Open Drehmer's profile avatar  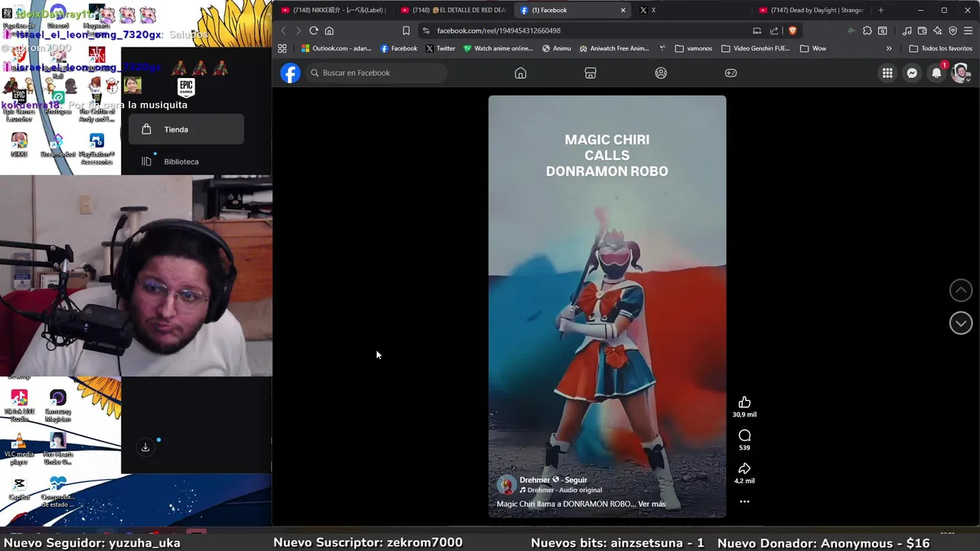(x=507, y=484)
